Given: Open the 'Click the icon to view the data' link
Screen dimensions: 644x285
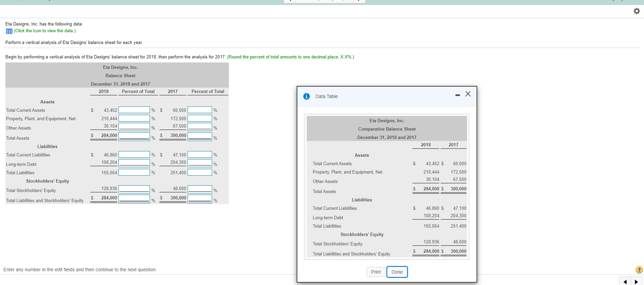Looking at the screenshot, I should tap(45, 31).
